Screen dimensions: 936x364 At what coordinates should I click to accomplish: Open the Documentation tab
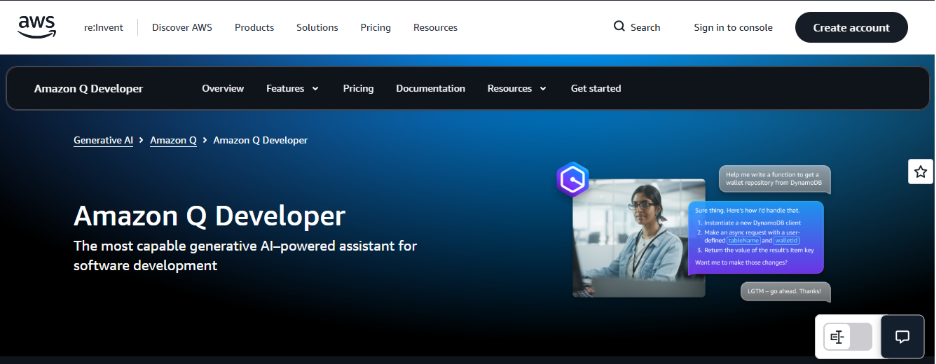pos(430,88)
